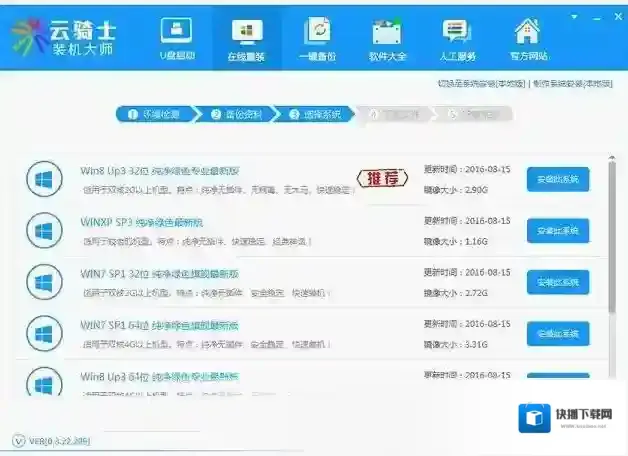Screen dimensions: 628x456
Task: Select step 3 选择系统
Action: coord(315,115)
